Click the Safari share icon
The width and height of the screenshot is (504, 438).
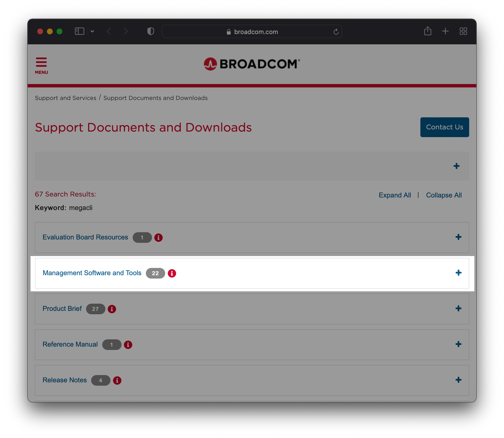pyautogui.click(x=427, y=31)
